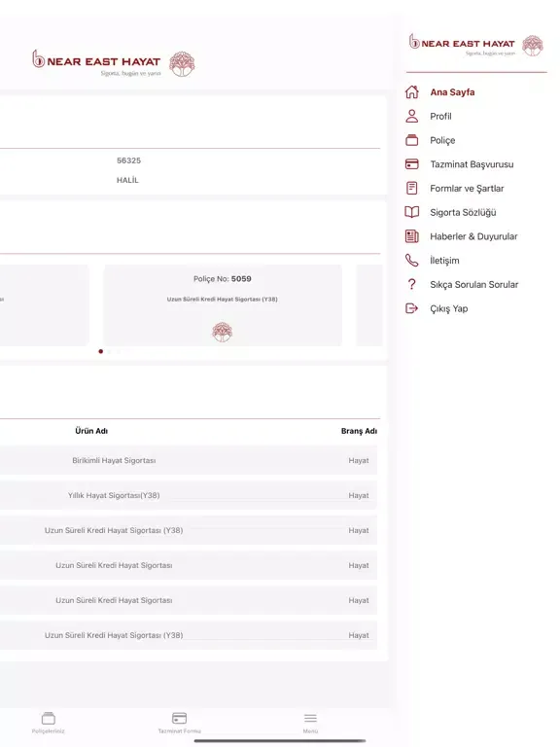
Task: Click the book icon beside Sigorta Sözlüğü
Action: (412, 212)
